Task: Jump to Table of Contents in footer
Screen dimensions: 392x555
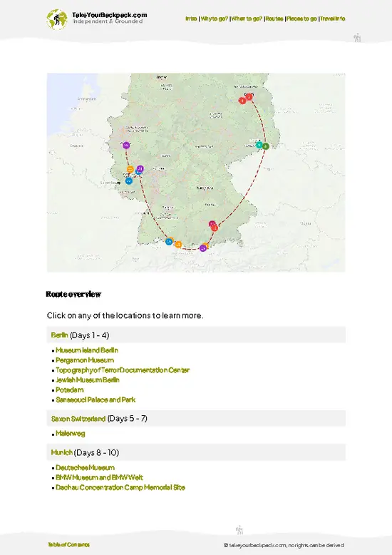Action: coord(68,544)
